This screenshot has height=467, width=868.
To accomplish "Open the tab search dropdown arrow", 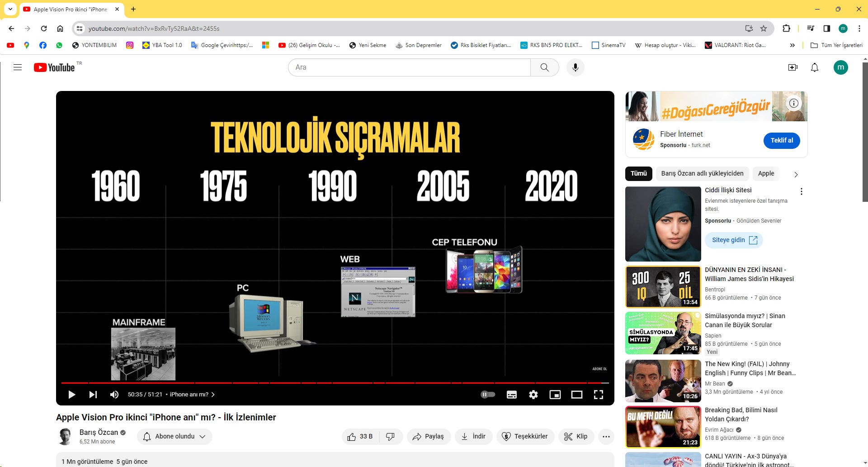I will pyautogui.click(x=10, y=9).
